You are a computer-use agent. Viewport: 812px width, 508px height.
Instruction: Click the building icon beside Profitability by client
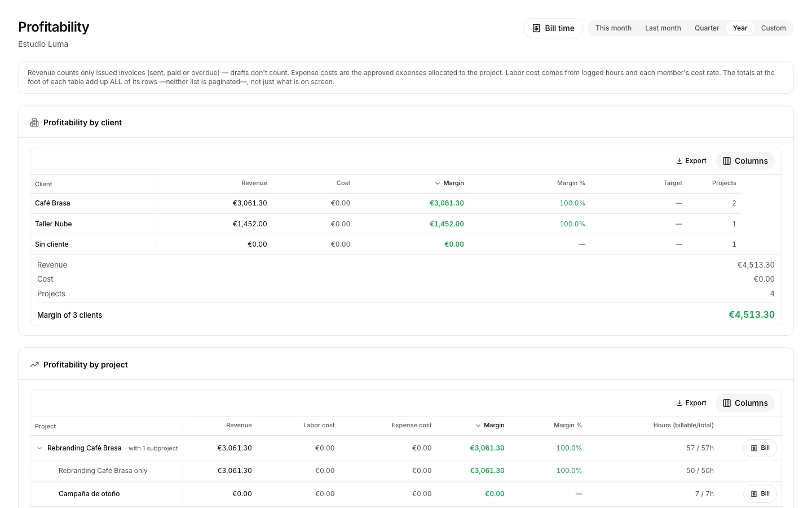34,122
